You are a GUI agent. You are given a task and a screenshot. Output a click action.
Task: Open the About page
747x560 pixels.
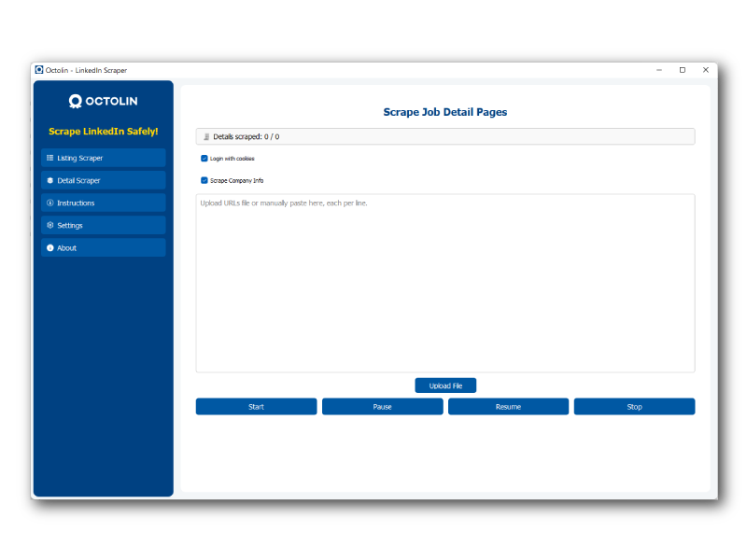[104, 247]
